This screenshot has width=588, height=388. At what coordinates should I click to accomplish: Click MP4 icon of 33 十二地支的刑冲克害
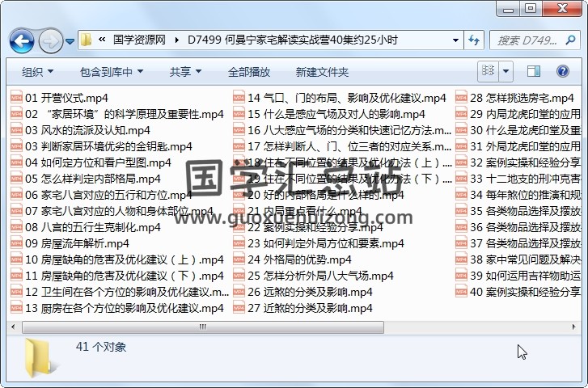[461, 179]
